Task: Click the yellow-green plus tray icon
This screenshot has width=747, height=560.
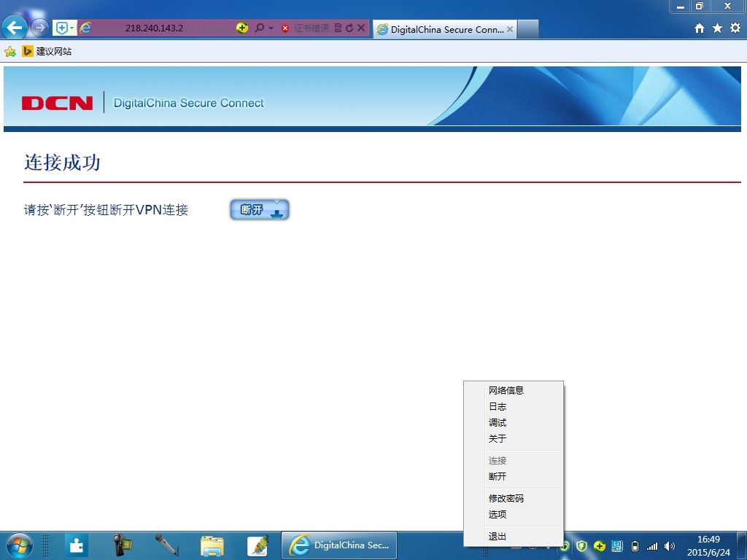Action: [x=600, y=546]
